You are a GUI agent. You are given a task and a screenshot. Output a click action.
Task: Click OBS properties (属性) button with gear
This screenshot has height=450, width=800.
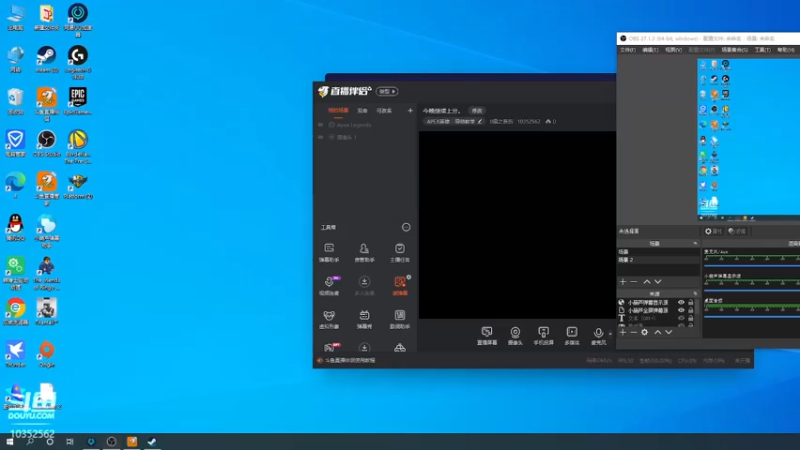pyautogui.click(x=713, y=231)
